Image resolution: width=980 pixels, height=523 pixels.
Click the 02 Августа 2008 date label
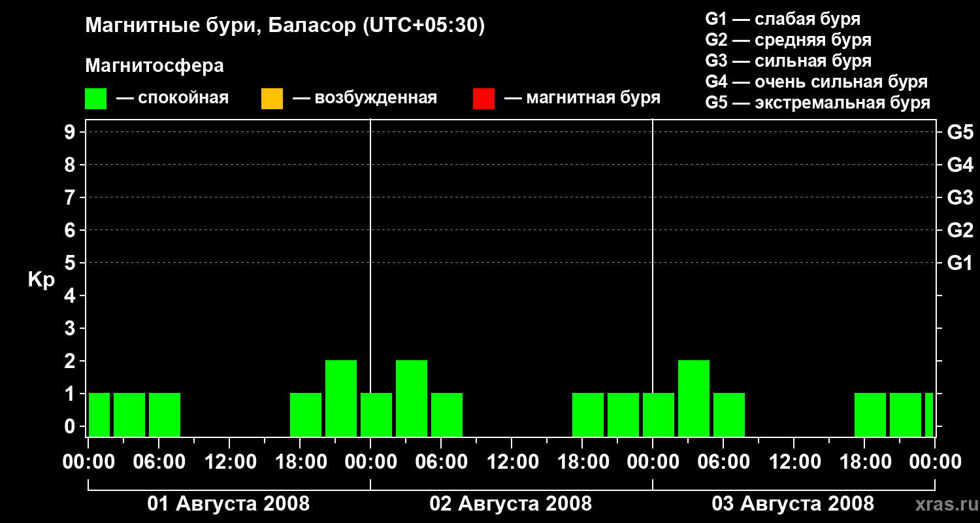(511, 504)
